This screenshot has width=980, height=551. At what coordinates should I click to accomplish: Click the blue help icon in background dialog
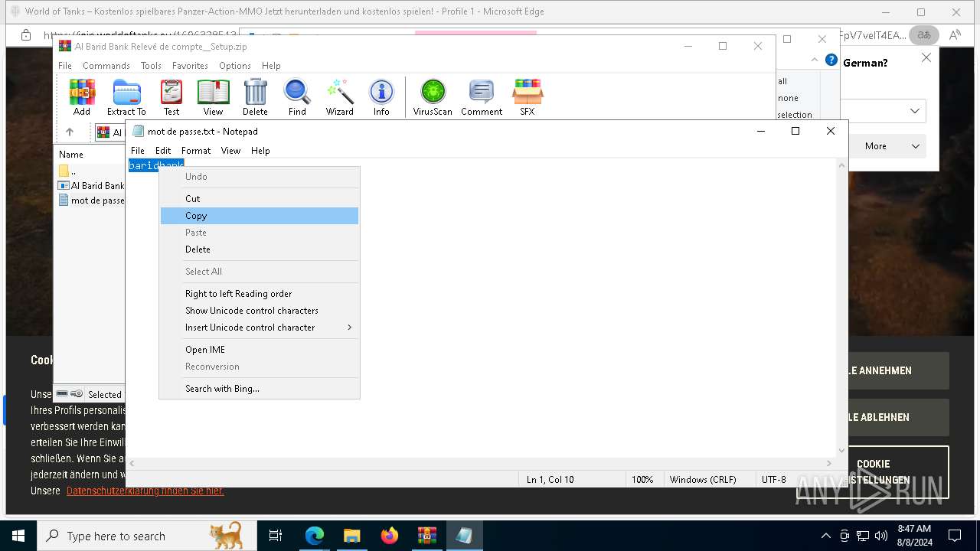[831, 60]
